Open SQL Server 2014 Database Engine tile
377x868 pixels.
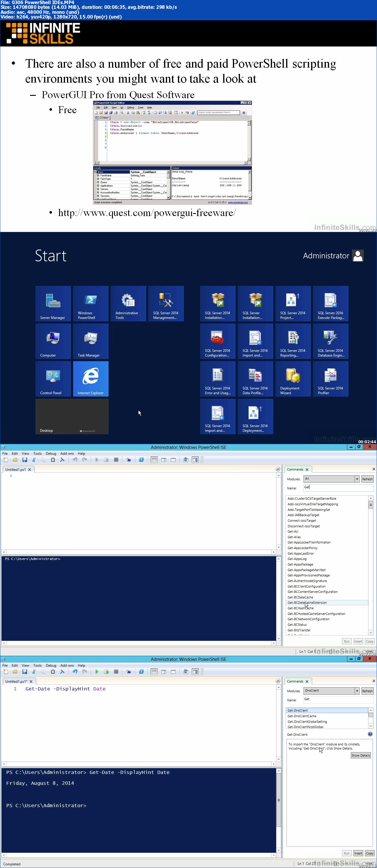(x=331, y=341)
